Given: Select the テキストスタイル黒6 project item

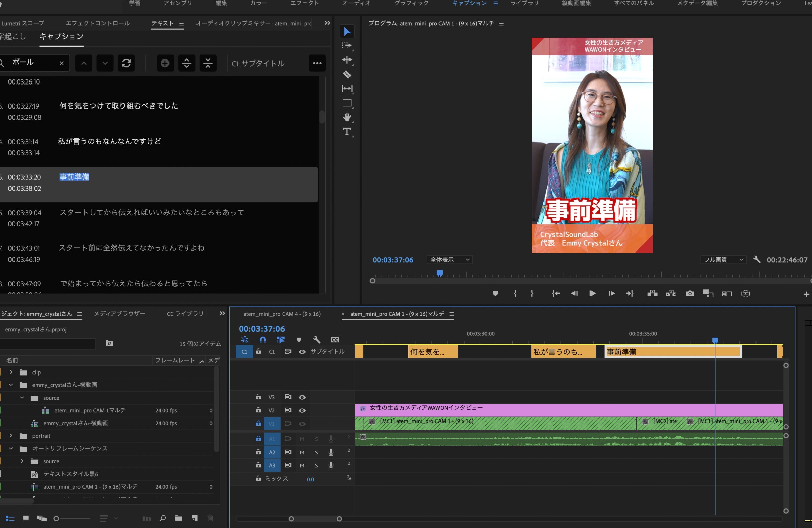Looking at the screenshot, I should (x=71, y=474).
